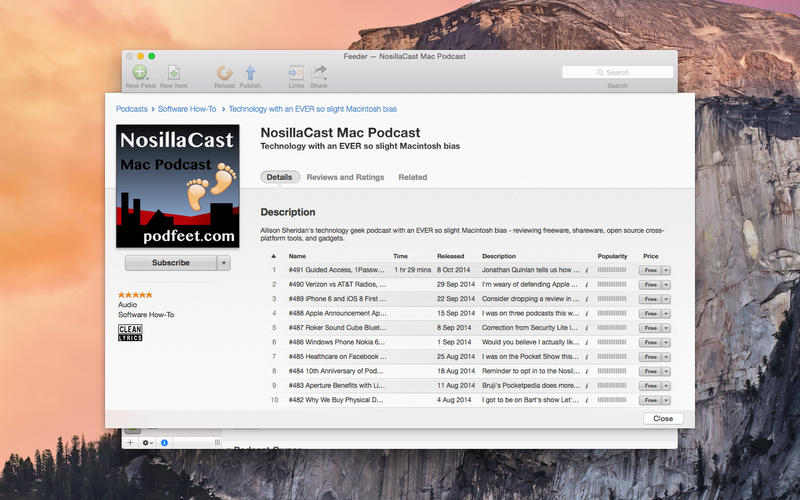This screenshot has height=500, width=800.
Task: Click the blue info icon at bottom
Action: [164, 442]
